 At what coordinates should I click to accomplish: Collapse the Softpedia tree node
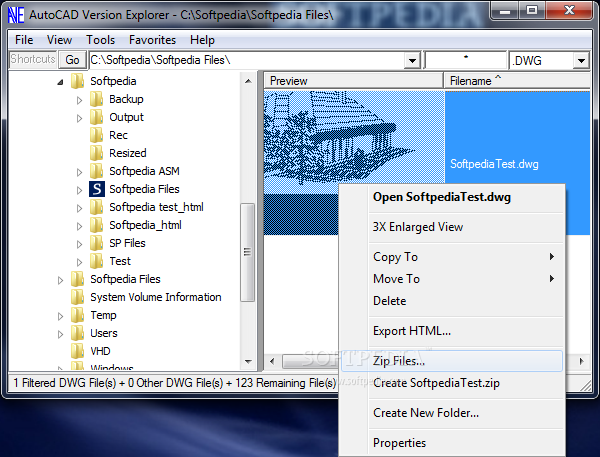pos(60,82)
